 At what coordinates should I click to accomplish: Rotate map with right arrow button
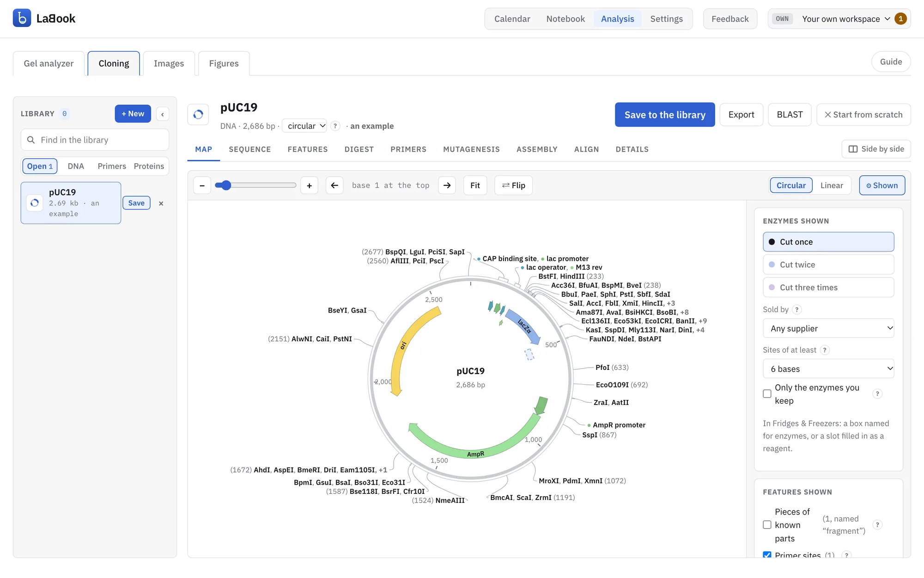coord(447,185)
